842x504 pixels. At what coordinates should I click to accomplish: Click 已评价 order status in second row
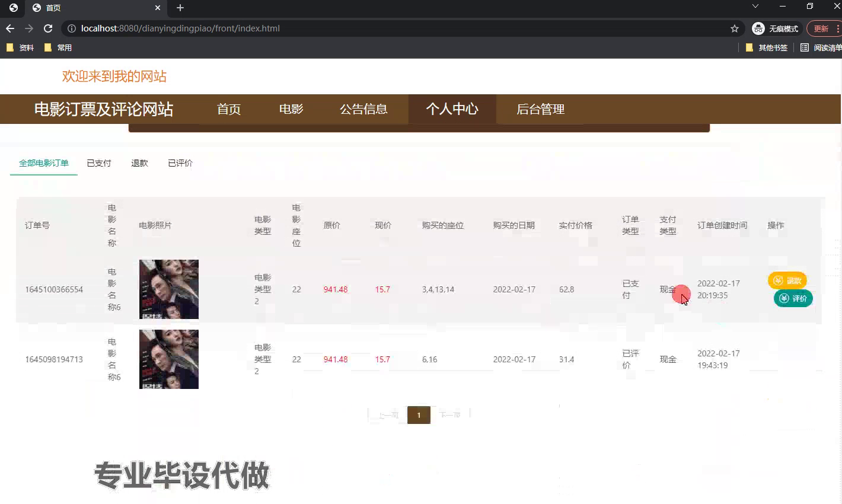(630, 359)
